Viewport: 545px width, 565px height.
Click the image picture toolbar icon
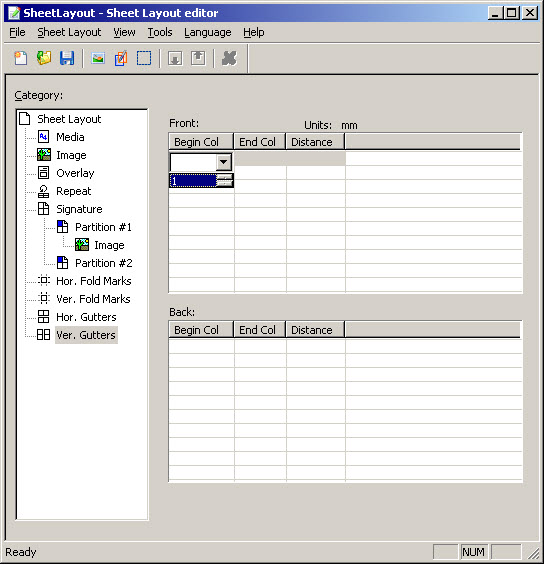98,58
